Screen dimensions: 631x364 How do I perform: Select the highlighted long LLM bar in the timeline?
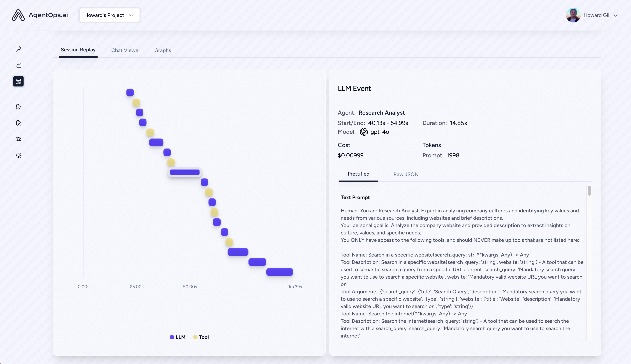point(184,172)
